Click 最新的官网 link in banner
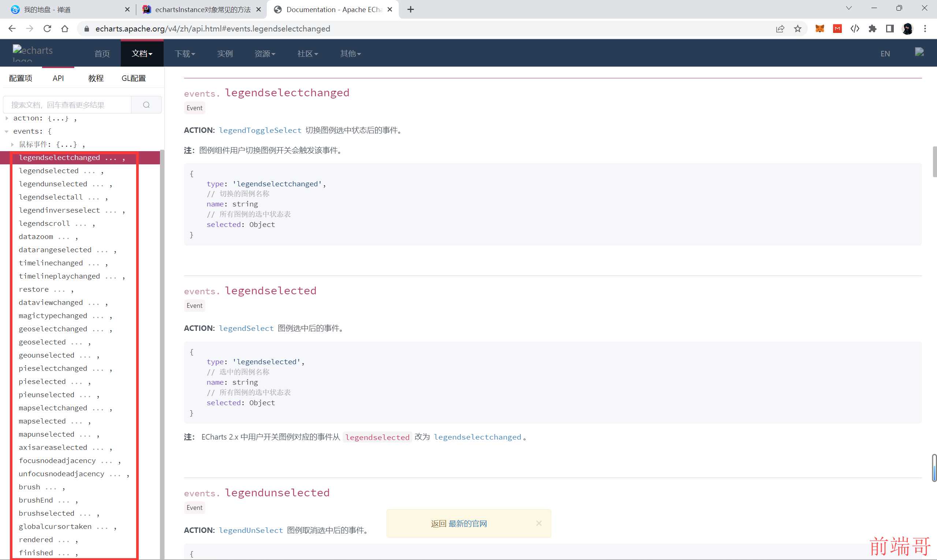Image resolution: width=937 pixels, height=560 pixels. (467, 523)
